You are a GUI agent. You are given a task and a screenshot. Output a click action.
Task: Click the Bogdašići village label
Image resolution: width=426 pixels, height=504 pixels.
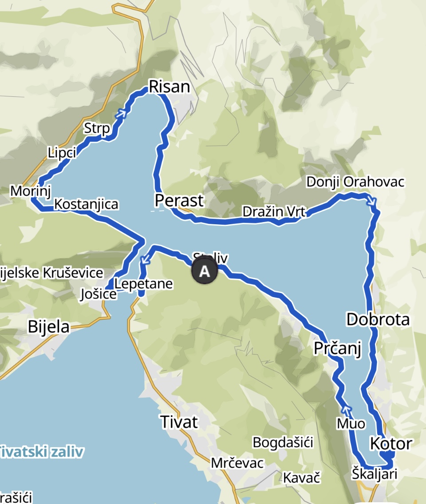coord(283,443)
